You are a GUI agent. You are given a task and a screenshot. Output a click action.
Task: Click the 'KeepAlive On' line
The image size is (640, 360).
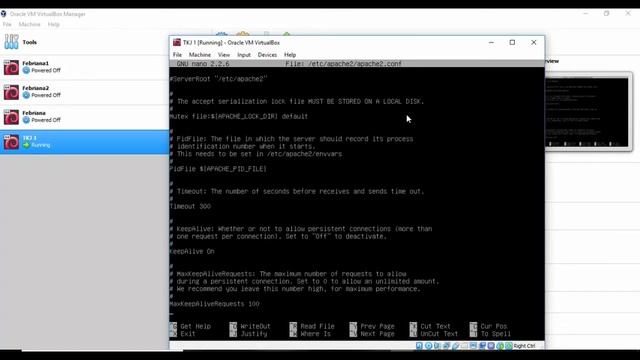click(x=192, y=251)
